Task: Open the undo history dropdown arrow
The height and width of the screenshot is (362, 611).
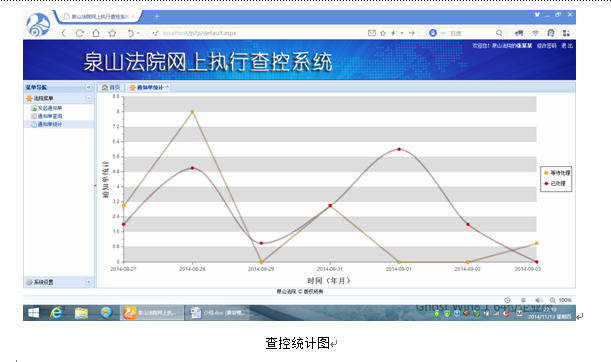Action: (138, 34)
